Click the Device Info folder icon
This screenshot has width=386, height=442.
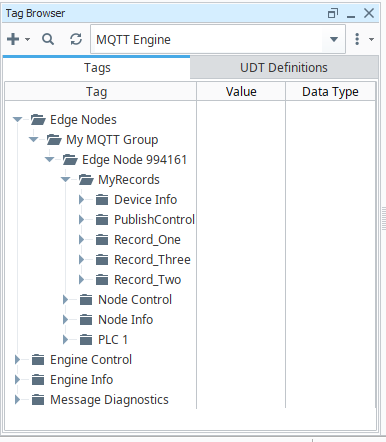pyautogui.click(x=102, y=199)
